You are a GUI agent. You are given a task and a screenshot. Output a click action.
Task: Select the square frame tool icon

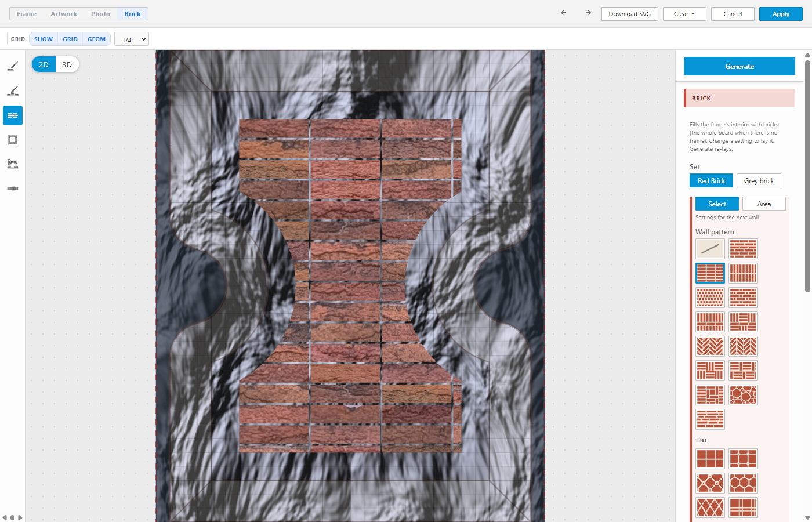(13, 140)
